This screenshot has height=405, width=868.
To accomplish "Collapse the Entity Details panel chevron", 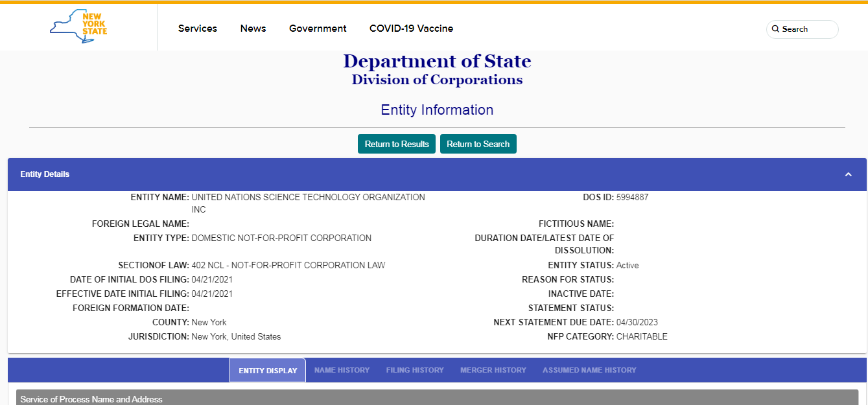I will pos(848,174).
